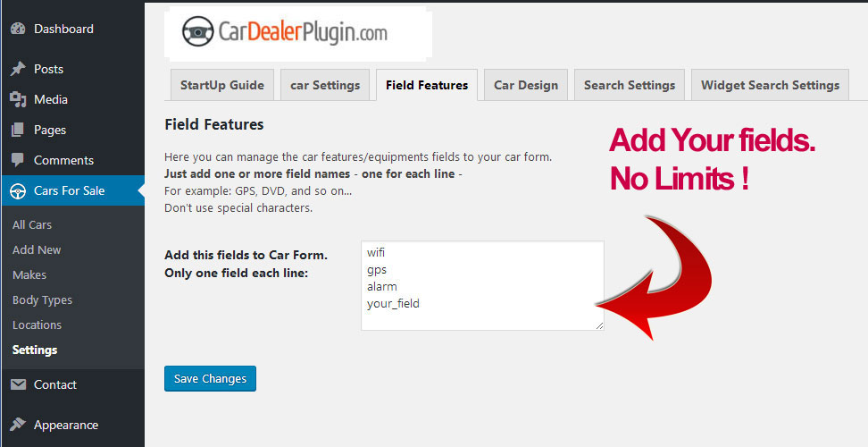The height and width of the screenshot is (447, 868).
Task: Open the All Cars submenu link
Action: pos(32,225)
